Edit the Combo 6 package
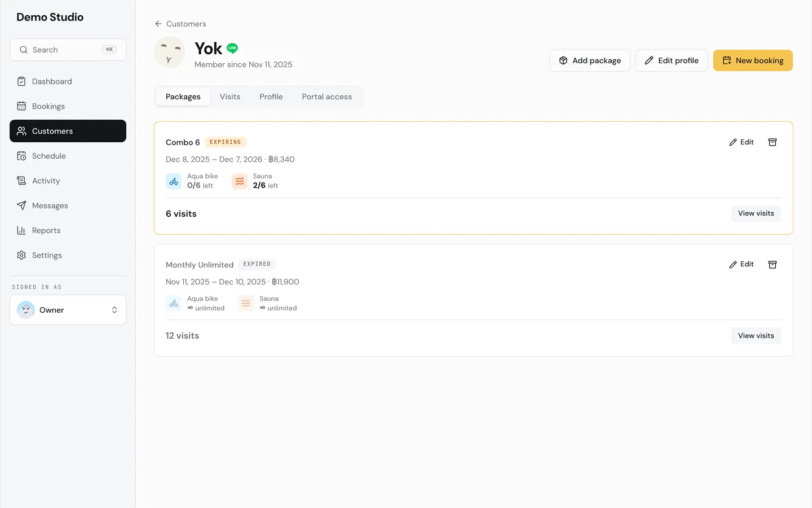This screenshot has height=508, width=812. (x=742, y=142)
